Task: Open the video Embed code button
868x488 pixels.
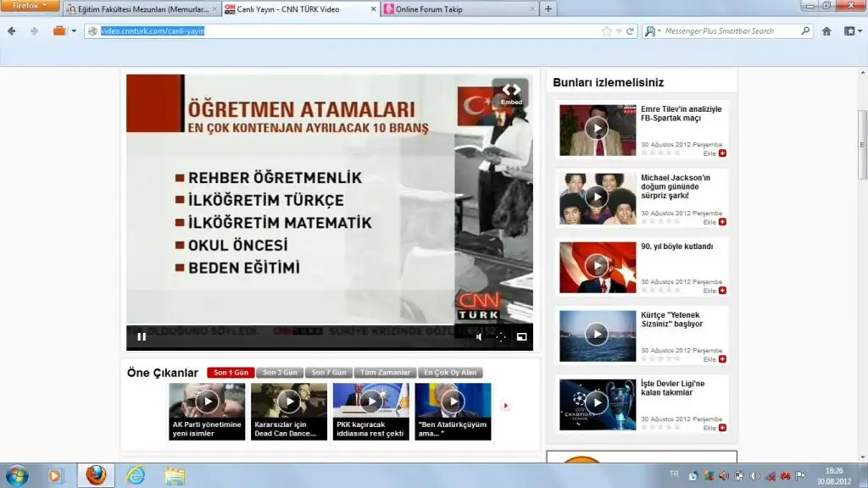Action: (x=511, y=93)
